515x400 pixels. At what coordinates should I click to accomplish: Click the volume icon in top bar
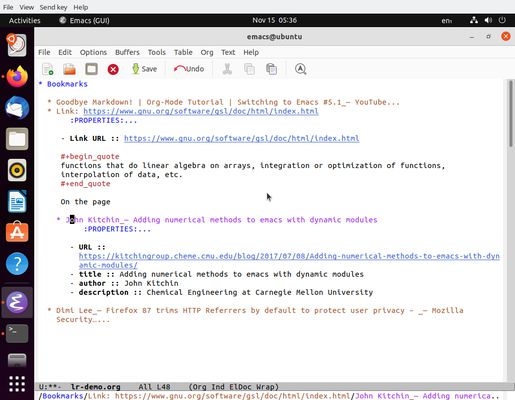coord(488,20)
